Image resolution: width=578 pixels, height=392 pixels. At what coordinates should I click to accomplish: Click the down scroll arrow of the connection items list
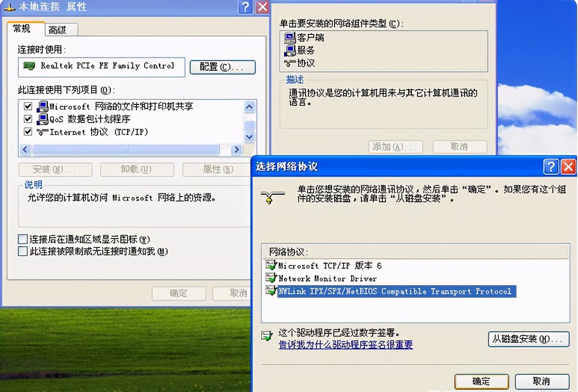coord(249,137)
